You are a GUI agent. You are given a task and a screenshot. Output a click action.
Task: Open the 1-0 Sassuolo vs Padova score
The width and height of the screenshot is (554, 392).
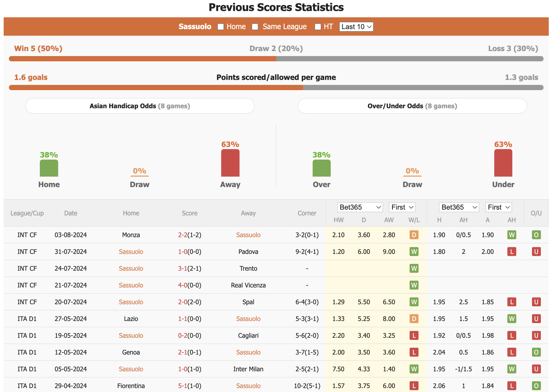pos(183,252)
